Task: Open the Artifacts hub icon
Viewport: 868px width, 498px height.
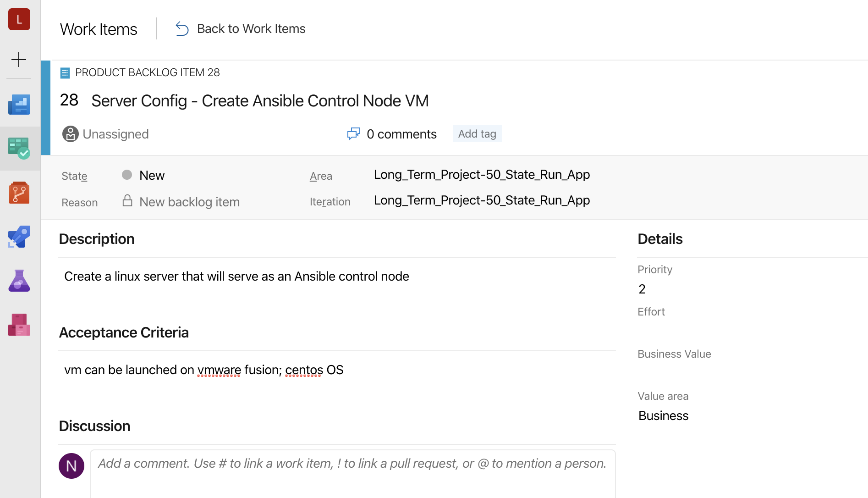Action: tap(19, 325)
